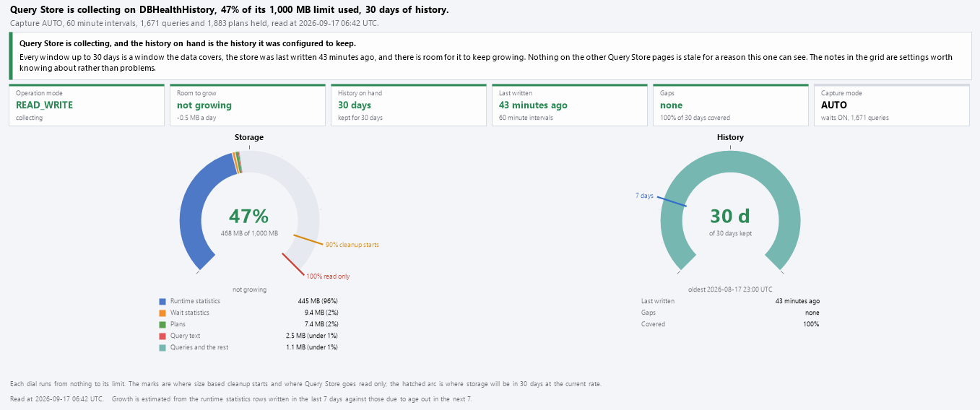The height and width of the screenshot is (410, 980).
Task: Click the Plans legend label
Action: point(178,324)
